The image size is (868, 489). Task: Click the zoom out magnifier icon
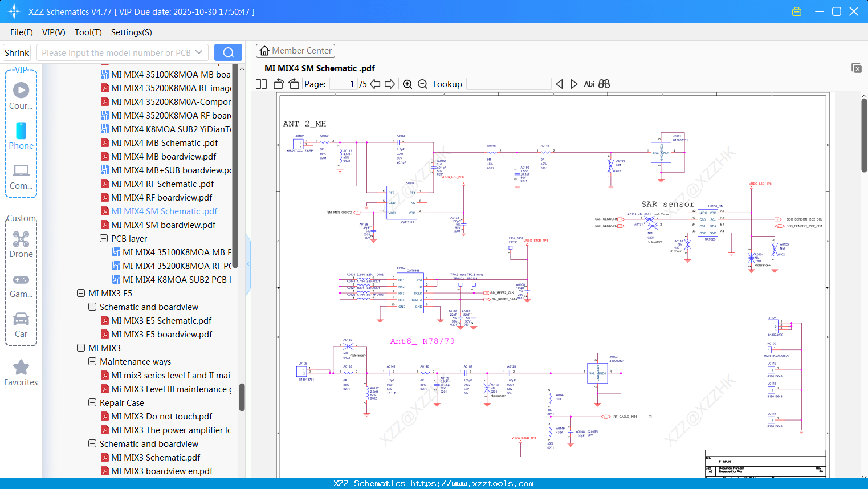(422, 84)
